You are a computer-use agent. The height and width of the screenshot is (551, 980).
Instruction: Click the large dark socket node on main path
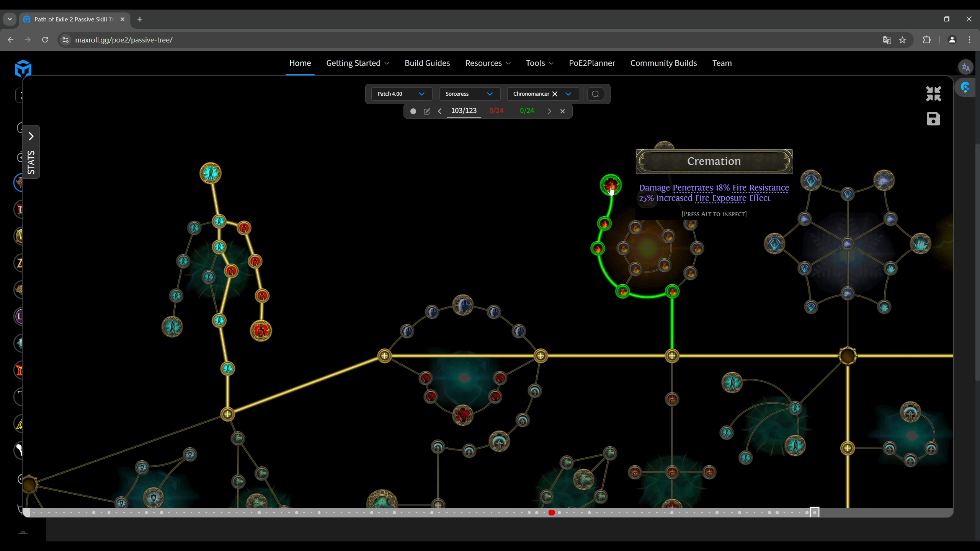(848, 356)
